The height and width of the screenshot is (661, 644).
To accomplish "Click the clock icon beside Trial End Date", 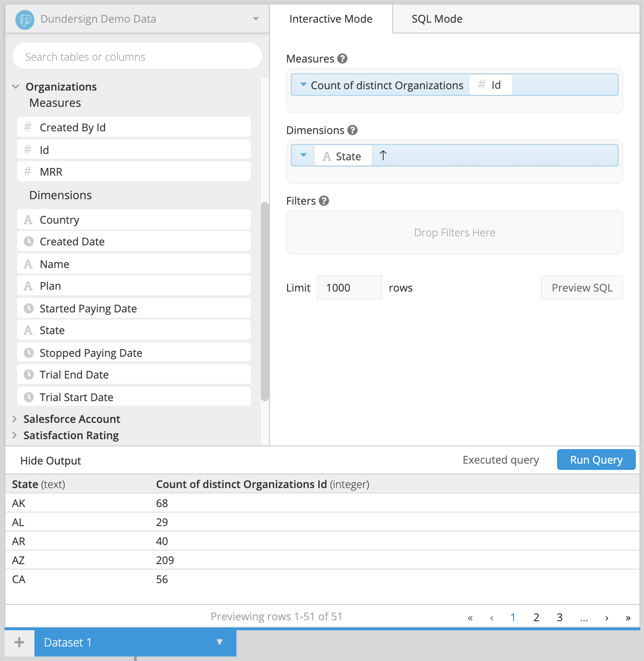I will coord(29,374).
